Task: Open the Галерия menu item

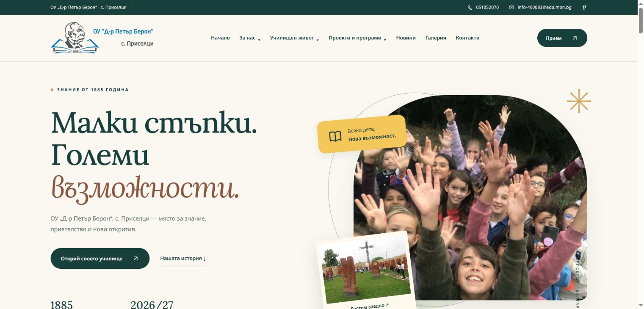Action: [436, 38]
